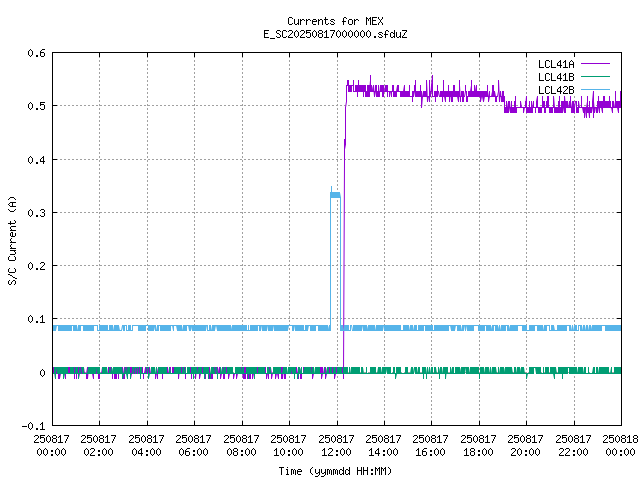The width and height of the screenshot is (640, 480).
Task: Click the 0.3 y-axis tick label
Action: (36, 213)
